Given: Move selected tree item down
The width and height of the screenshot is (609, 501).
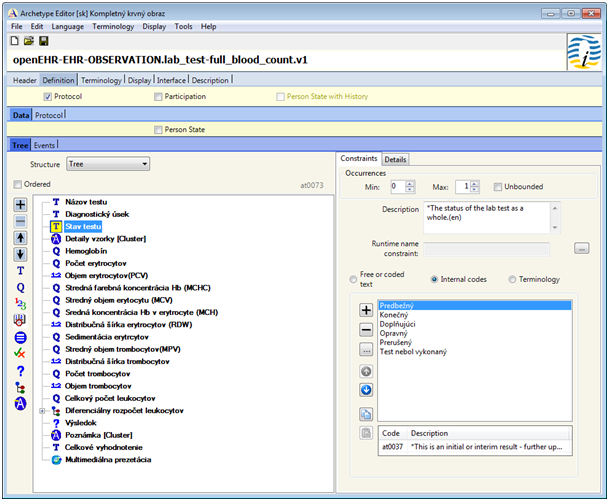Looking at the screenshot, I should (x=21, y=254).
